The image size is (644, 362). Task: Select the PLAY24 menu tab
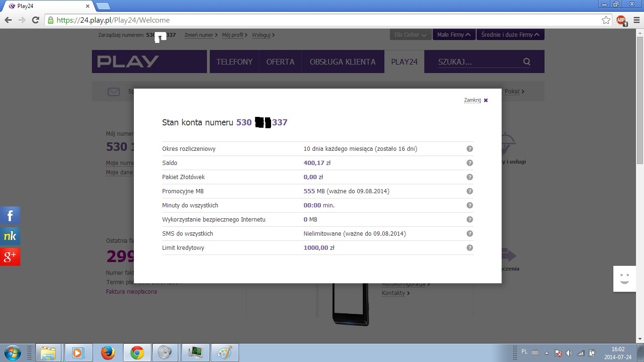pyautogui.click(x=405, y=62)
